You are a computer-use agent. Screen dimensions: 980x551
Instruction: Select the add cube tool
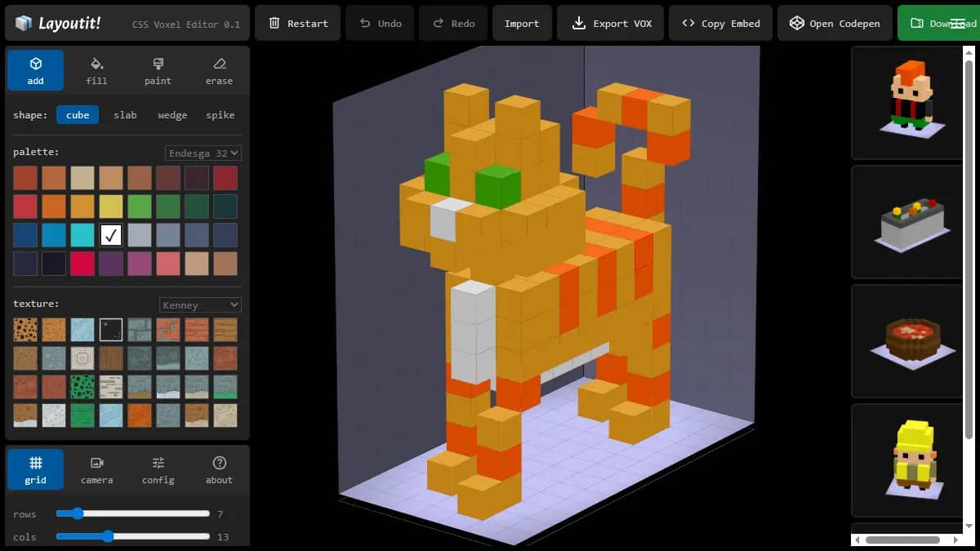point(35,70)
